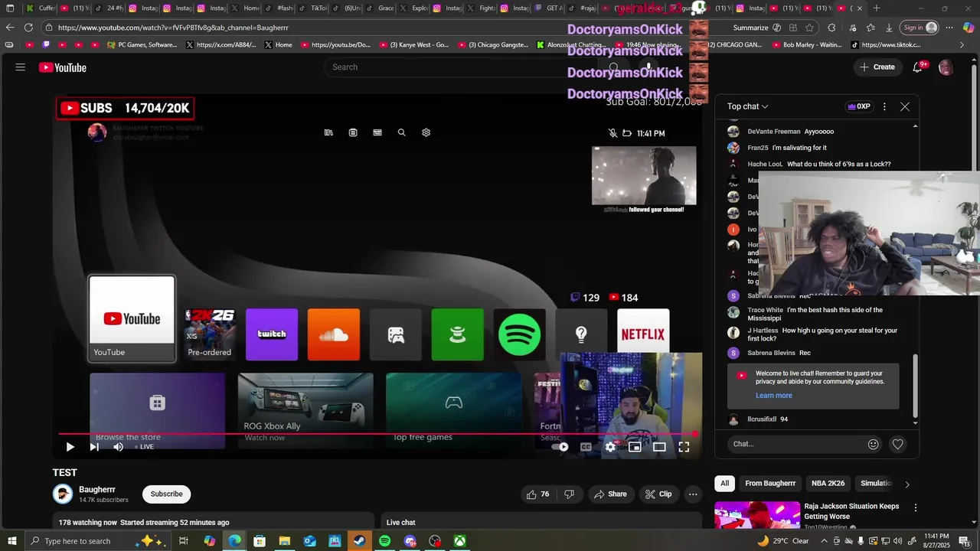This screenshot has width=980, height=551.
Task: Skip to next video
Action: [94, 447]
